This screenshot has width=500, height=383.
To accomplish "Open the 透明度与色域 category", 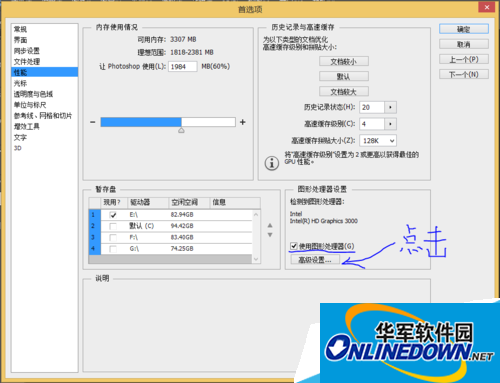I will pyautogui.click(x=33, y=94).
